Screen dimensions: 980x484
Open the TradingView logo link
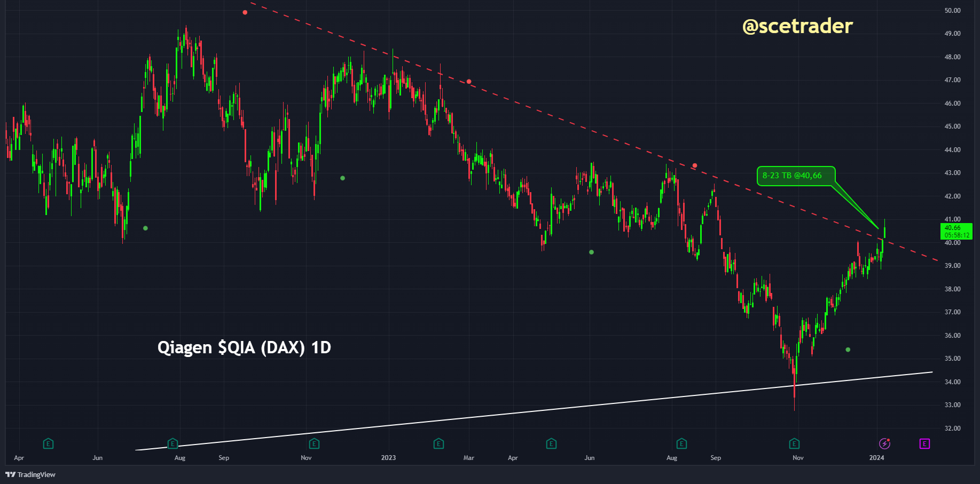(30, 474)
